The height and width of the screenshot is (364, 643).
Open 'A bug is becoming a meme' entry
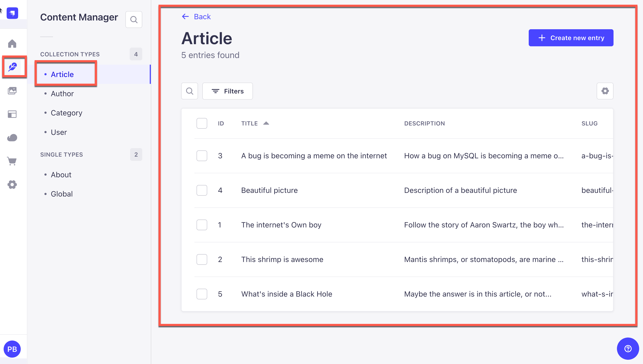[314, 156]
